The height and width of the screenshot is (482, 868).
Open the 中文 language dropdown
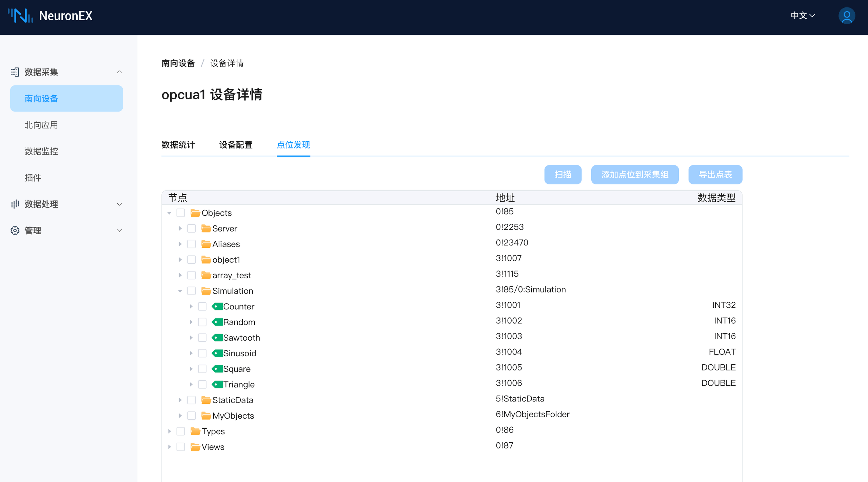[x=802, y=15]
